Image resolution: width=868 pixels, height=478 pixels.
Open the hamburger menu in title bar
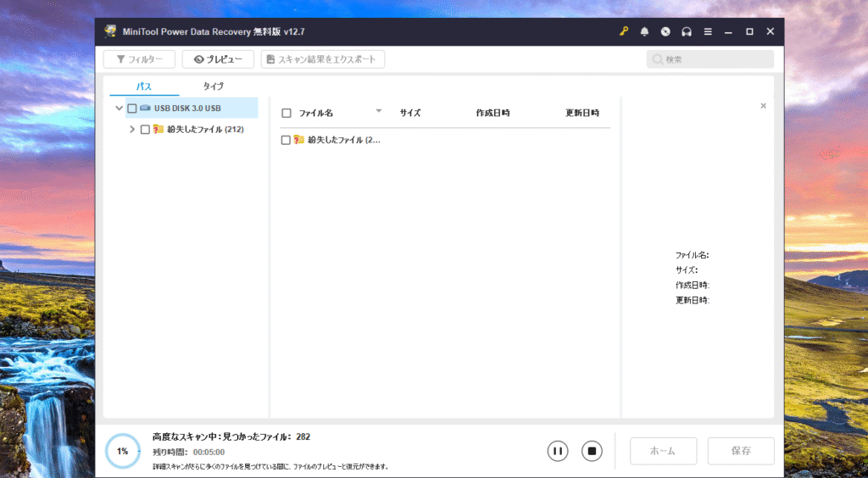coord(707,31)
